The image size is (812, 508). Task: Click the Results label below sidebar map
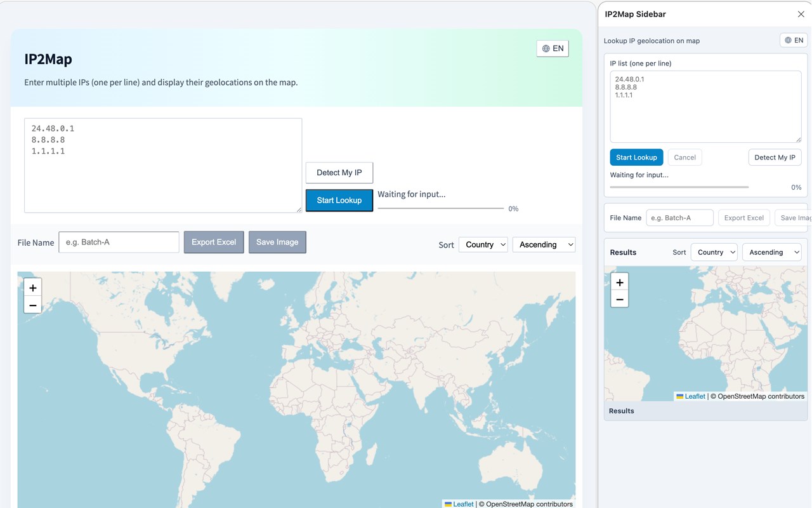(622, 411)
